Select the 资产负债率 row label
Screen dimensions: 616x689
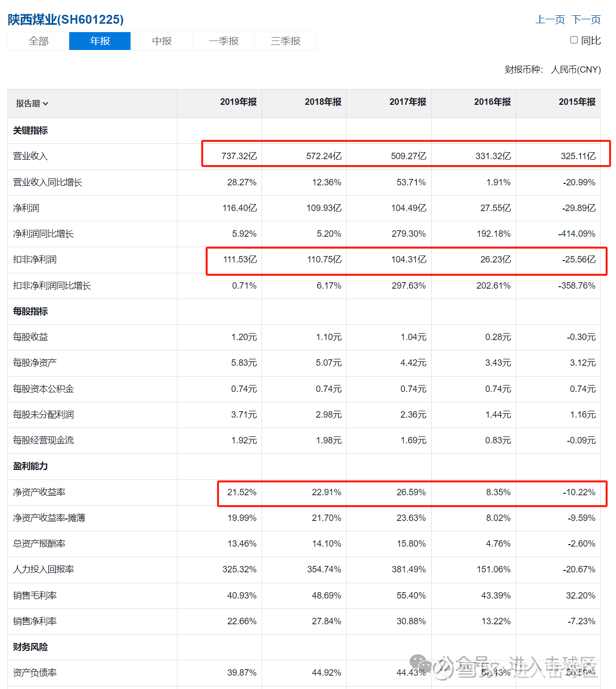[x=35, y=673]
